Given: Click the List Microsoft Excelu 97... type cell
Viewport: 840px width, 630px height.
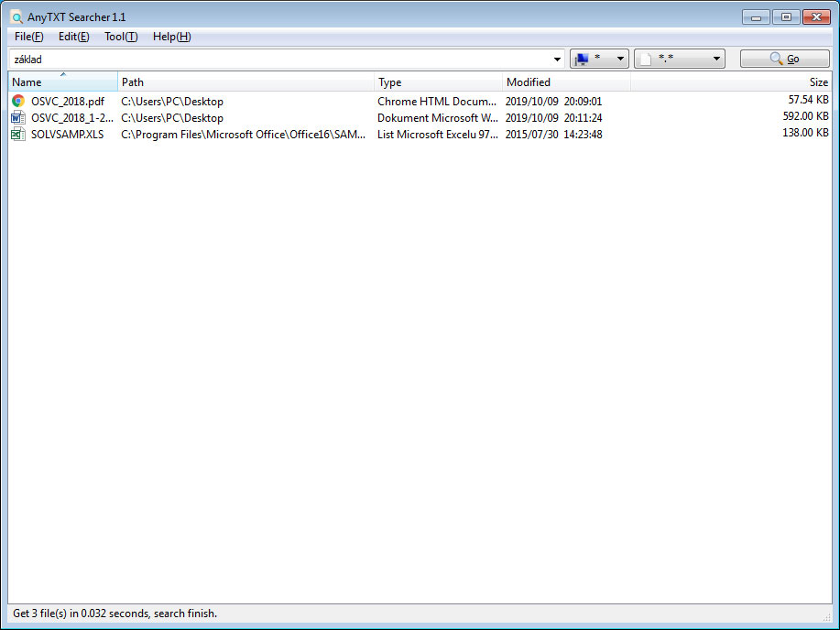Looking at the screenshot, I should pos(438,135).
